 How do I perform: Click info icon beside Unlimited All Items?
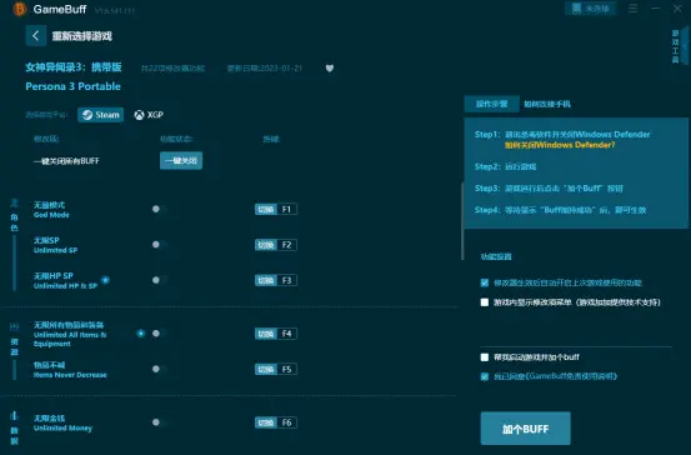click(140, 333)
